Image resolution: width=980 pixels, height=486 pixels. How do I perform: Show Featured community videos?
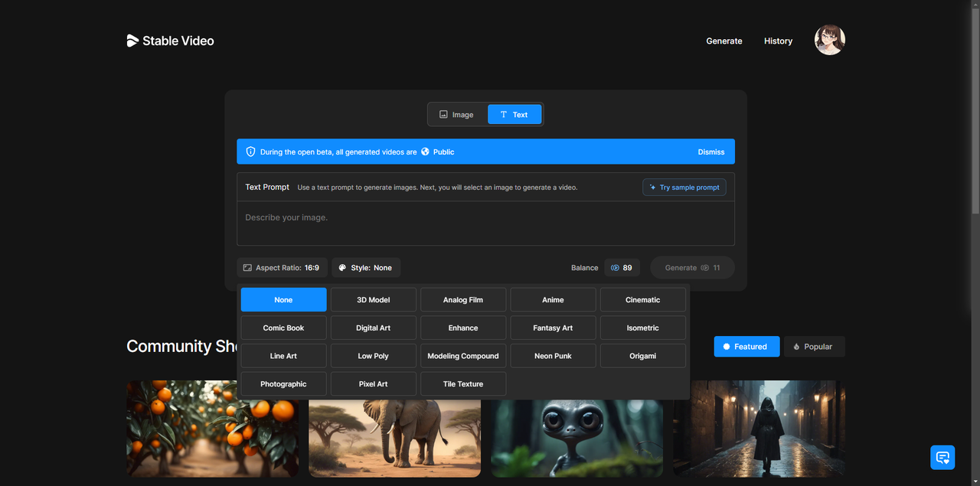pyautogui.click(x=746, y=347)
